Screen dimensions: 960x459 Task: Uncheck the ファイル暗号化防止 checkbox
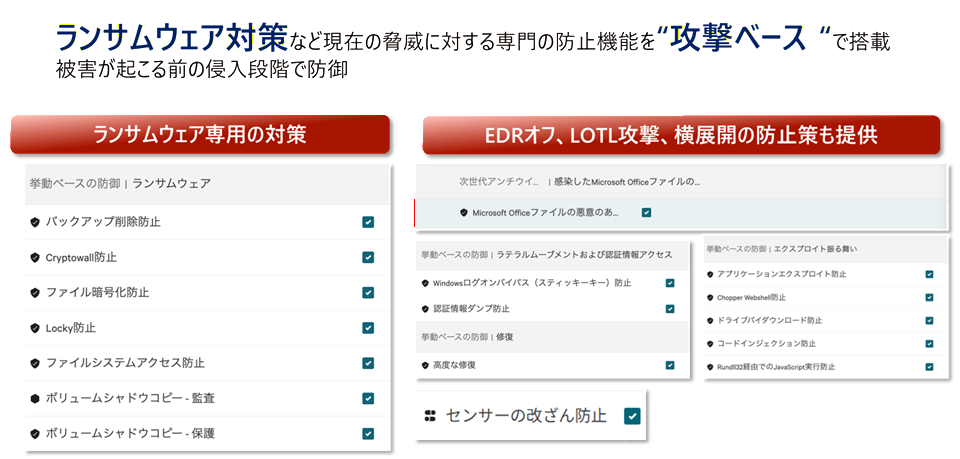click(x=368, y=292)
